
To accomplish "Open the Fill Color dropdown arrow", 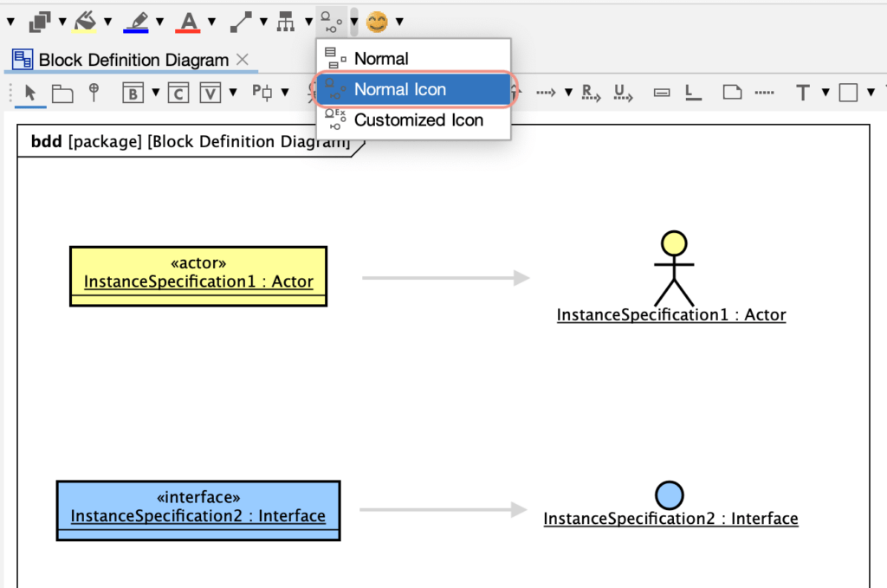I will 106,22.
